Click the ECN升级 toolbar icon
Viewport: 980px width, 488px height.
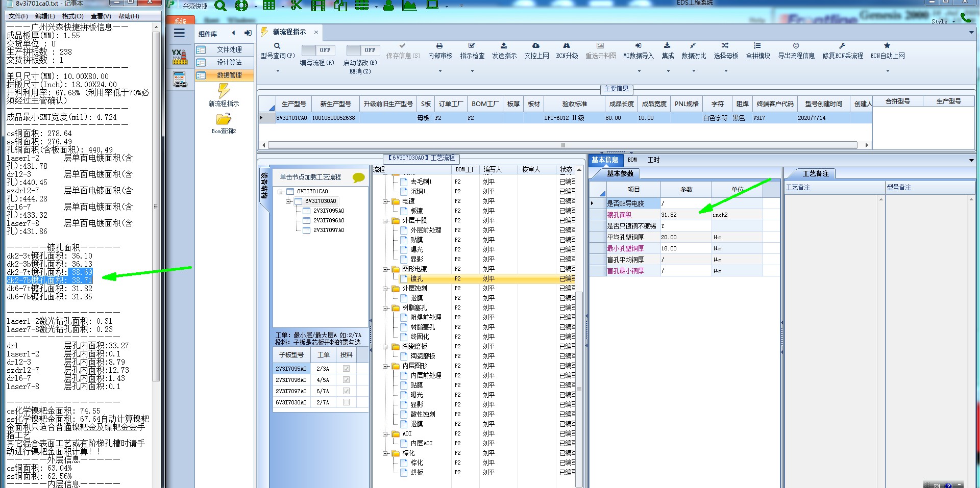click(567, 46)
